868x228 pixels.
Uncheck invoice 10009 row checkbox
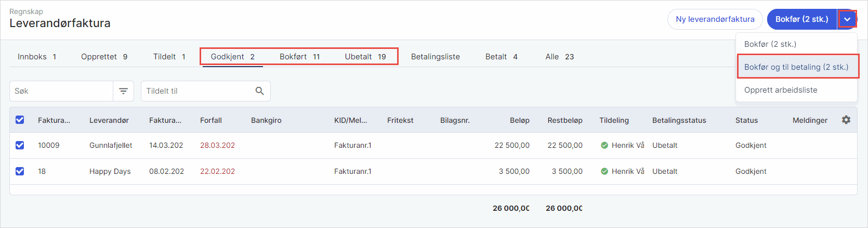click(20, 145)
